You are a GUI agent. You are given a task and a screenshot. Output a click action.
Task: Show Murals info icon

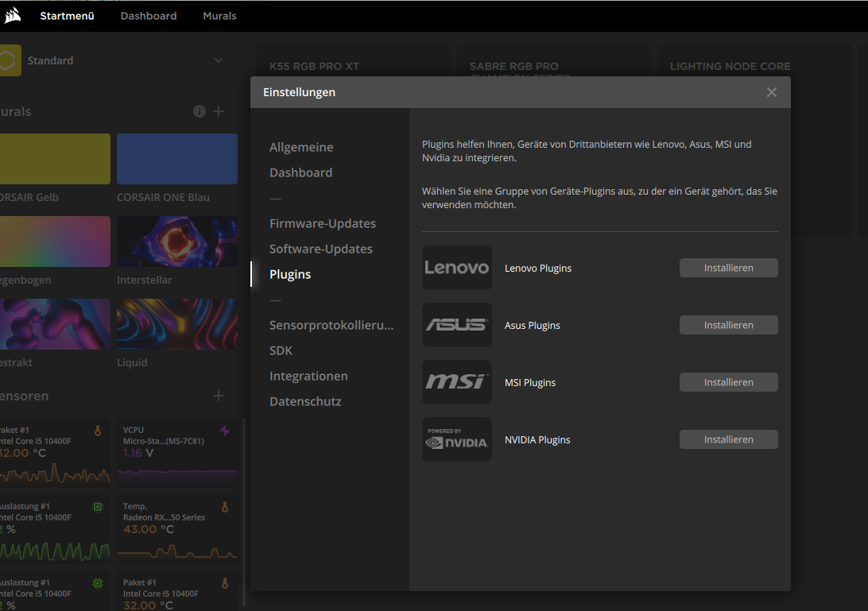tap(200, 111)
